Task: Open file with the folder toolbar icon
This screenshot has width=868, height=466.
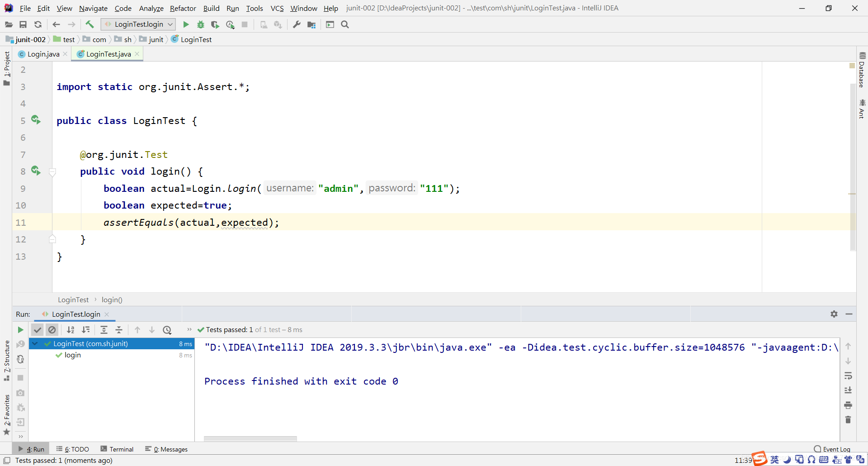Action: pyautogui.click(x=9, y=24)
